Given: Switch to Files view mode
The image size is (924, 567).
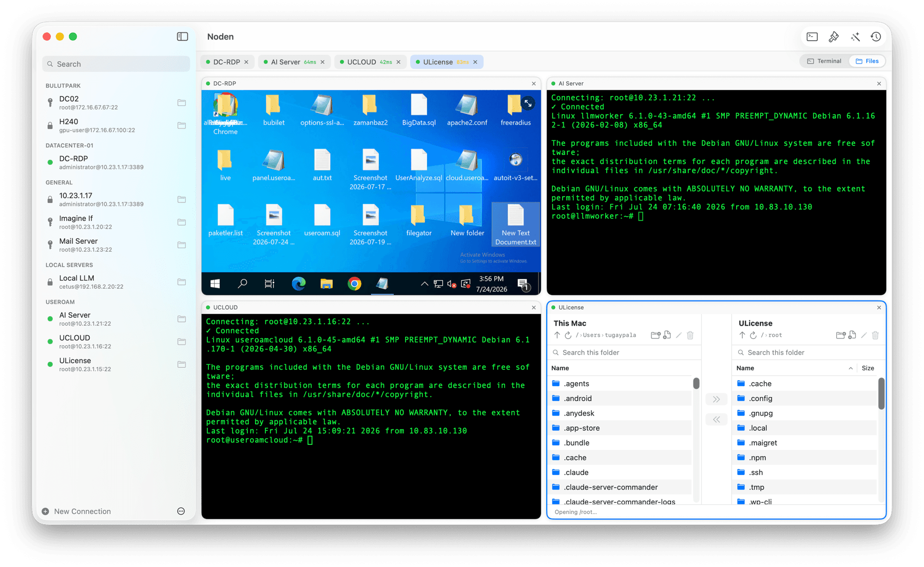Looking at the screenshot, I should pos(867,61).
